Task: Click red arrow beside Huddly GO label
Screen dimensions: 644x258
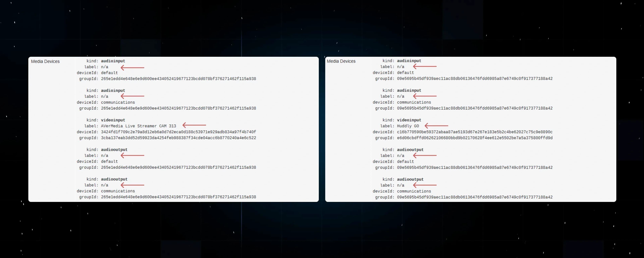Action: tap(436, 125)
